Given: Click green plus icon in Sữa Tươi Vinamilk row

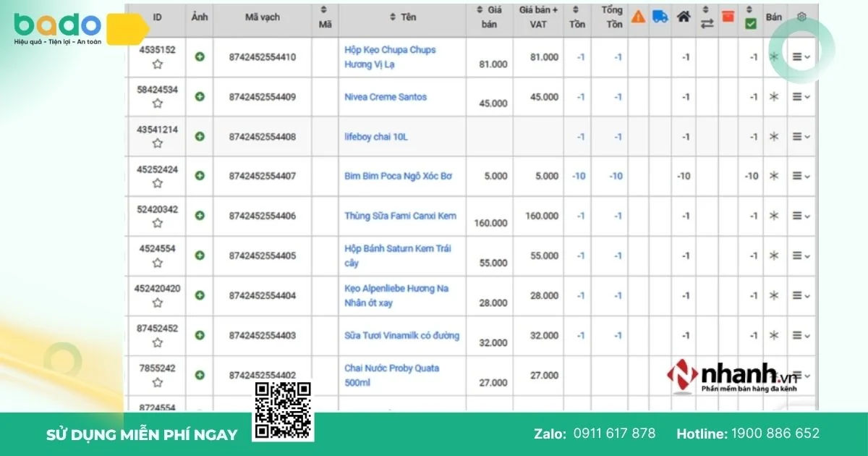Looking at the screenshot, I should pyautogui.click(x=200, y=335).
